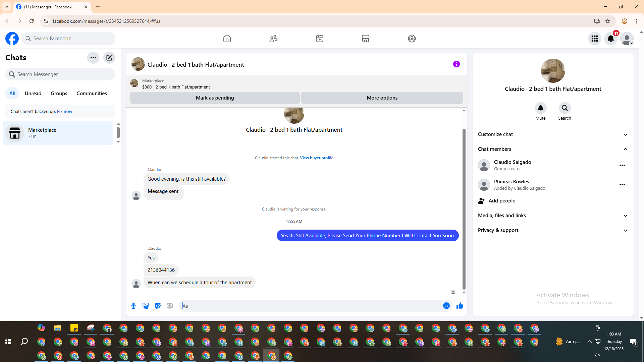Click the voice clip microphone icon
Viewport: 644px width, 362px height.
(x=133, y=306)
